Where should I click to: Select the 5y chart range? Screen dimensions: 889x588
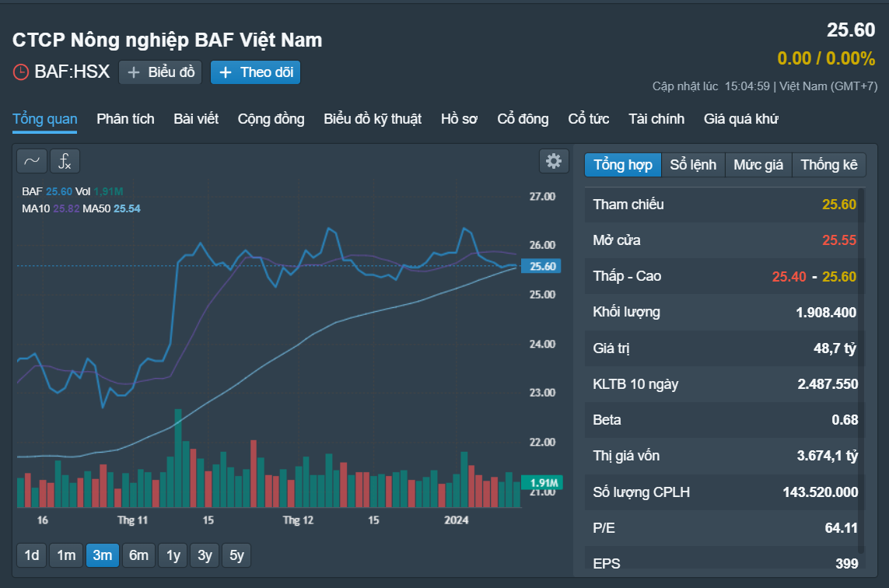coord(236,555)
